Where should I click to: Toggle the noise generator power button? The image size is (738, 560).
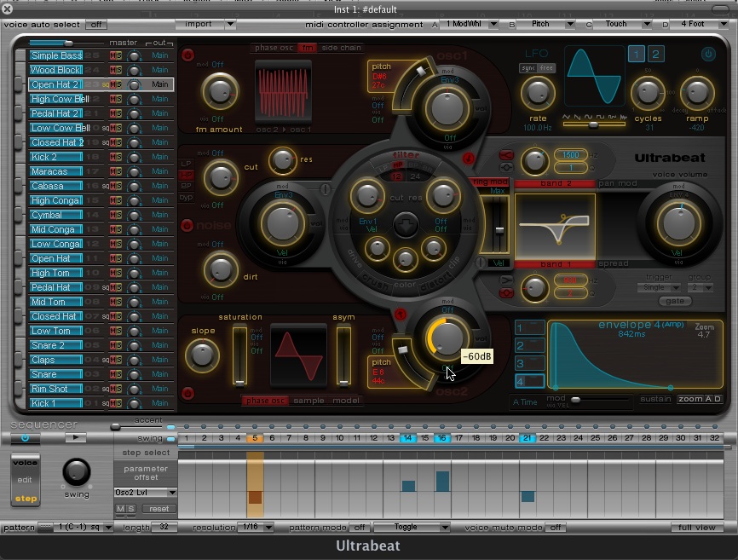[x=187, y=226]
